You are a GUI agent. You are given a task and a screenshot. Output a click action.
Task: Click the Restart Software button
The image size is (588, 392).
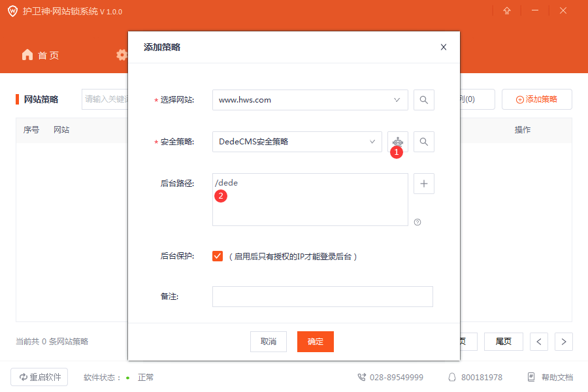click(39, 377)
